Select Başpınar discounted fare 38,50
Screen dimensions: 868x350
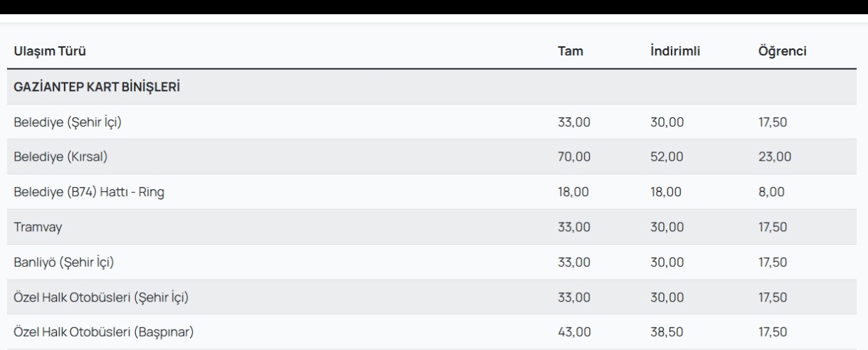click(667, 332)
